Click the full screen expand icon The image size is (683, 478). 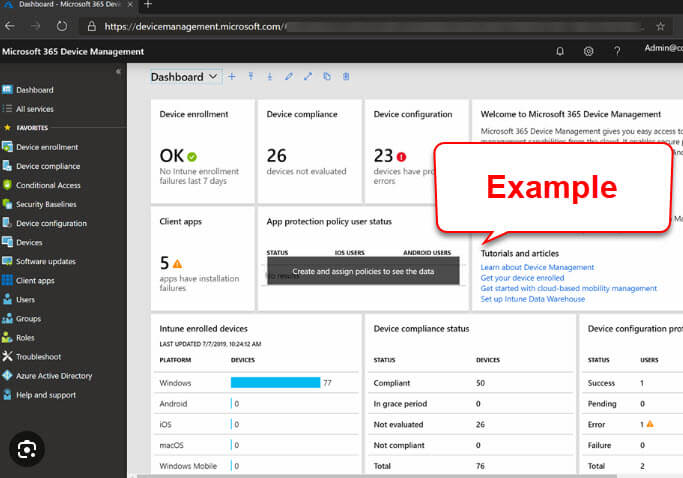[x=308, y=77]
